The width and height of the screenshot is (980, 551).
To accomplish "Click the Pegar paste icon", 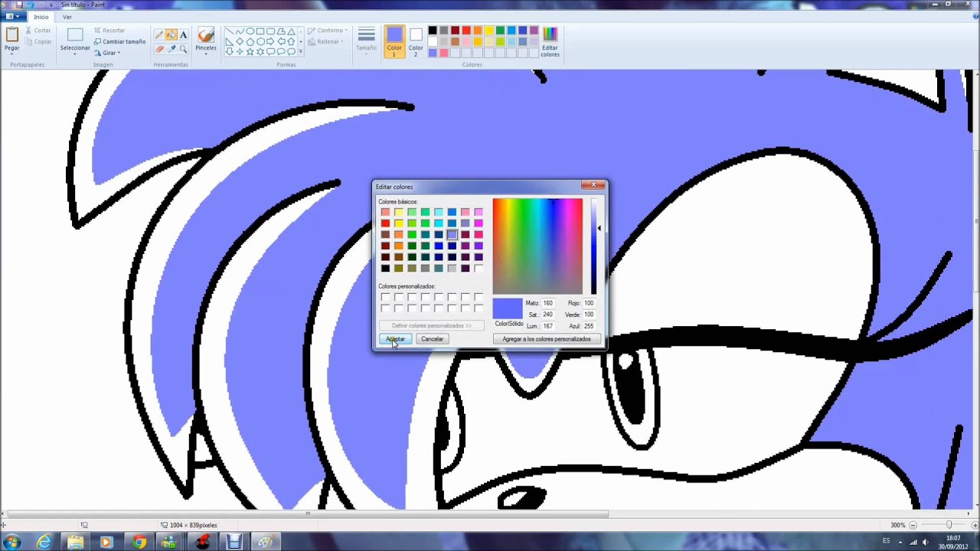I will (x=11, y=35).
